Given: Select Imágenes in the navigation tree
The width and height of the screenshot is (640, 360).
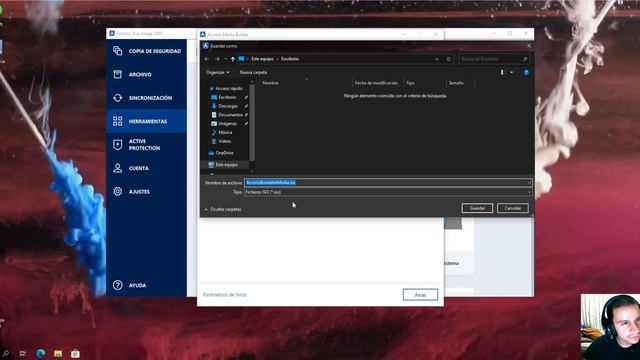Looking at the screenshot, I should click(x=227, y=123).
